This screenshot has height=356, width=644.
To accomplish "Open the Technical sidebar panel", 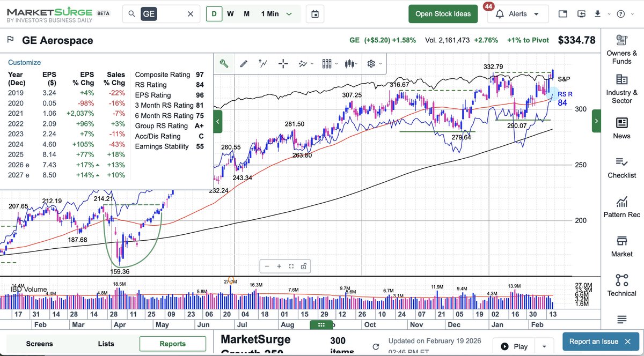I will [x=622, y=286].
